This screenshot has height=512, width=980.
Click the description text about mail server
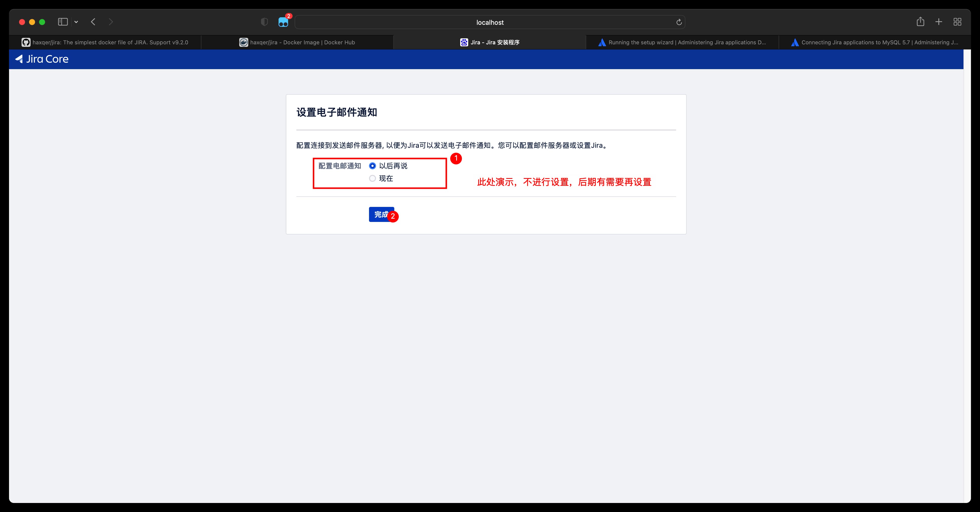pyautogui.click(x=452, y=145)
